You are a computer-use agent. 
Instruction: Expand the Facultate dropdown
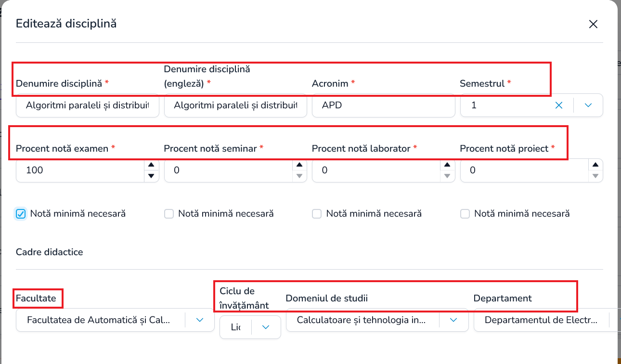coord(200,320)
